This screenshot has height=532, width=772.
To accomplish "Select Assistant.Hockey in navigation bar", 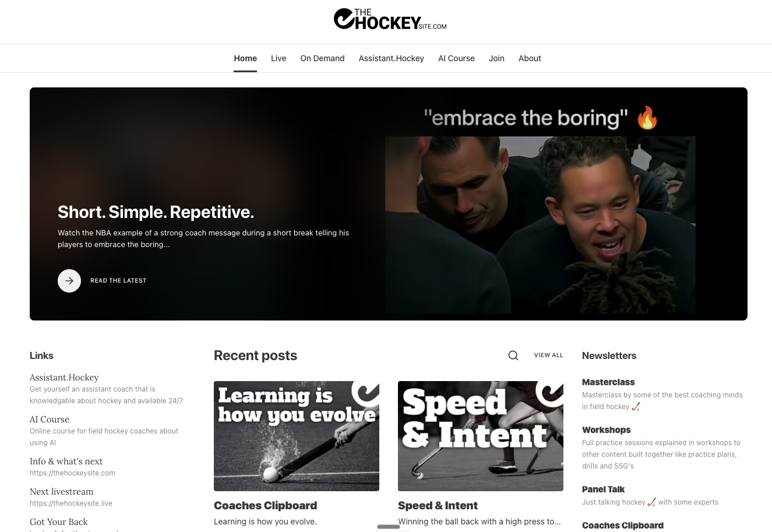I will click(x=392, y=58).
